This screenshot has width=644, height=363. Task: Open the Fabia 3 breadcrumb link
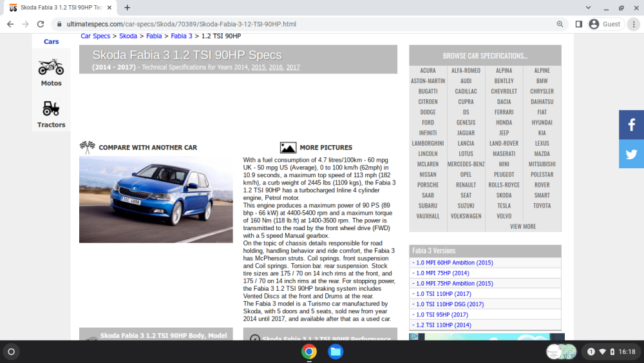click(182, 36)
